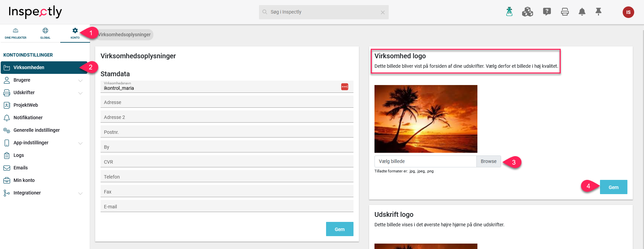Focus the E-mail field
The height and width of the screenshot is (249, 644).
coord(227,206)
